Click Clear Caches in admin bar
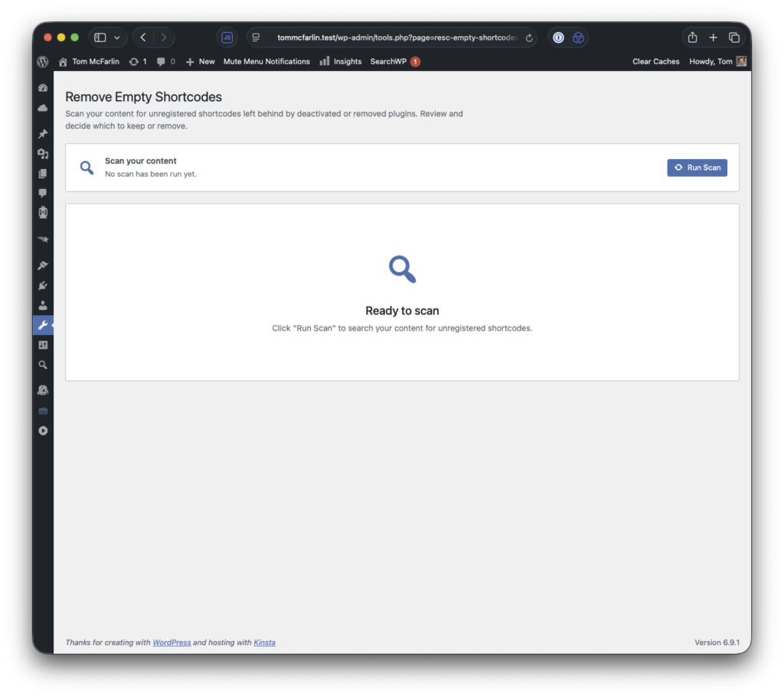This screenshot has width=784, height=697. [x=655, y=61]
